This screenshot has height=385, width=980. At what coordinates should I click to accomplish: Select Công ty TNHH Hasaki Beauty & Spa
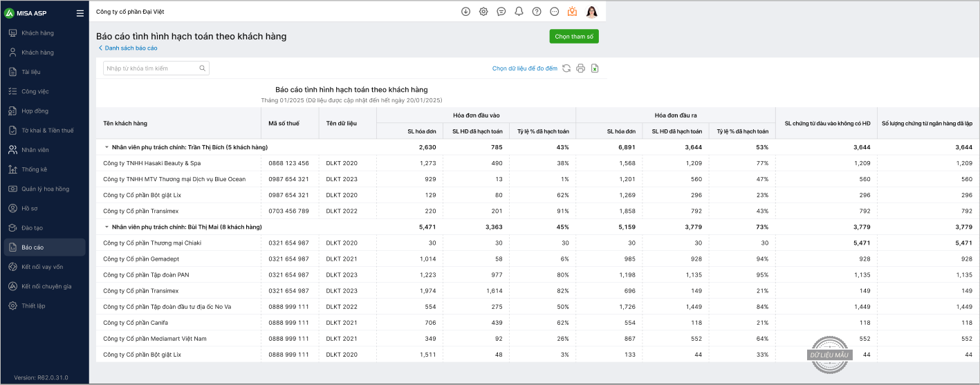[151, 163]
